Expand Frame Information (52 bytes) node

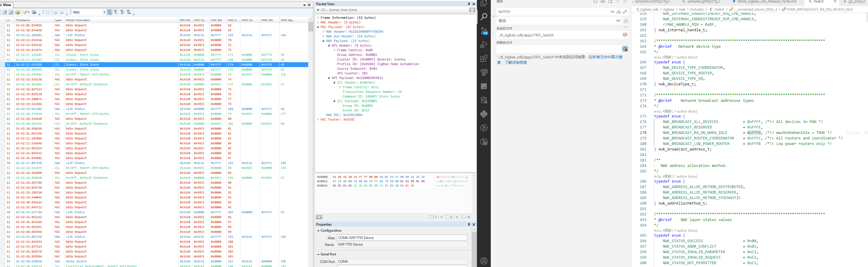318,18
